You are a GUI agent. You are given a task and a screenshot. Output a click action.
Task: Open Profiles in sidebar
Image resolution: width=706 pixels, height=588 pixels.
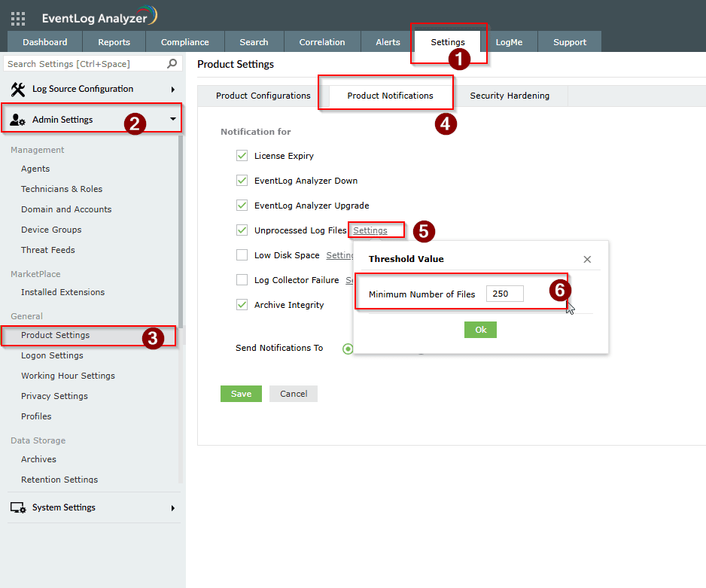click(36, 416)
